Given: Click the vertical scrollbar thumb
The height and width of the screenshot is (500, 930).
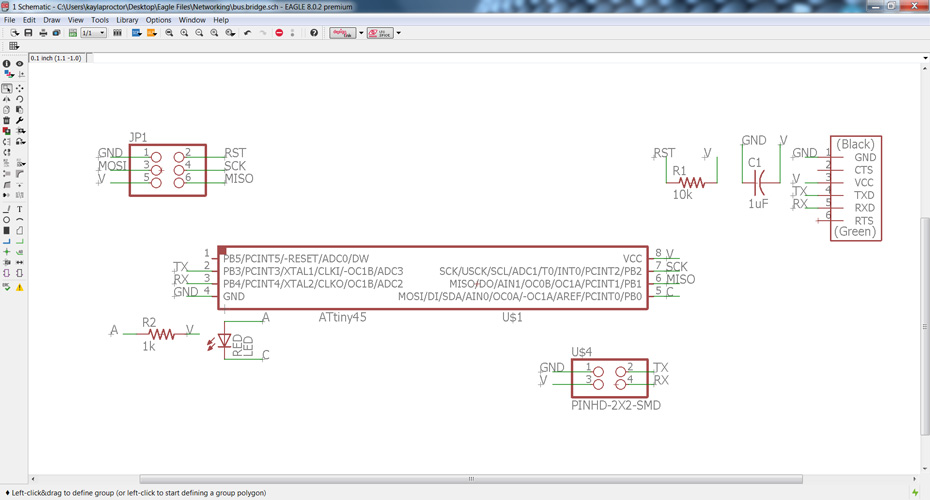Looking at the screenshot, I should click(925, 326).
